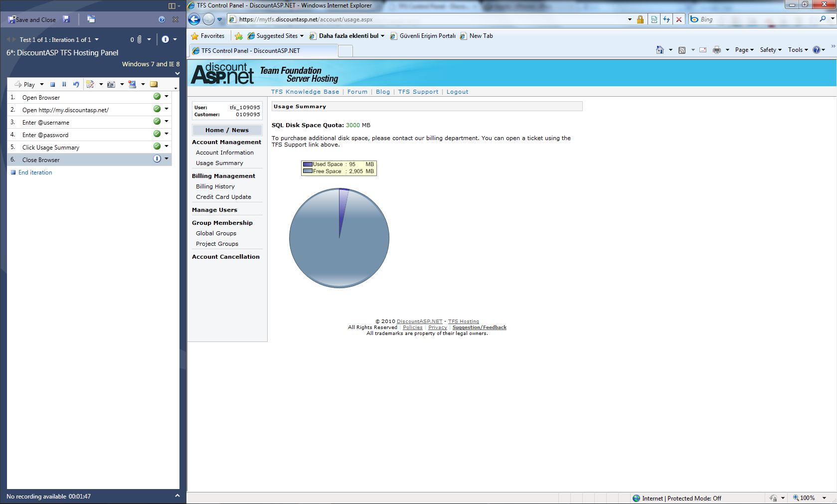Image resolution: width=837 pixels, height=504 pixels.
Task: Open the zoom level 100% dropdown
Action: tap(824, 498)
